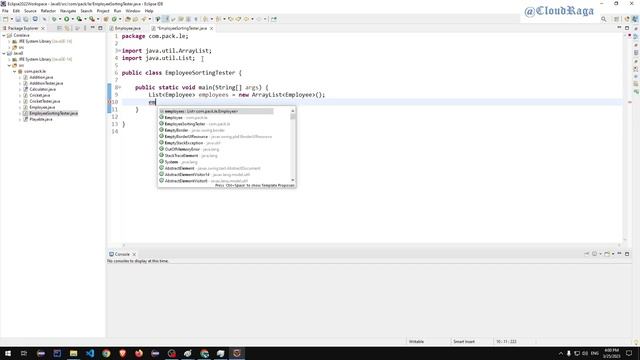Open the Refactor menu
The image size is (640, 360).
[x=48, y=11]
